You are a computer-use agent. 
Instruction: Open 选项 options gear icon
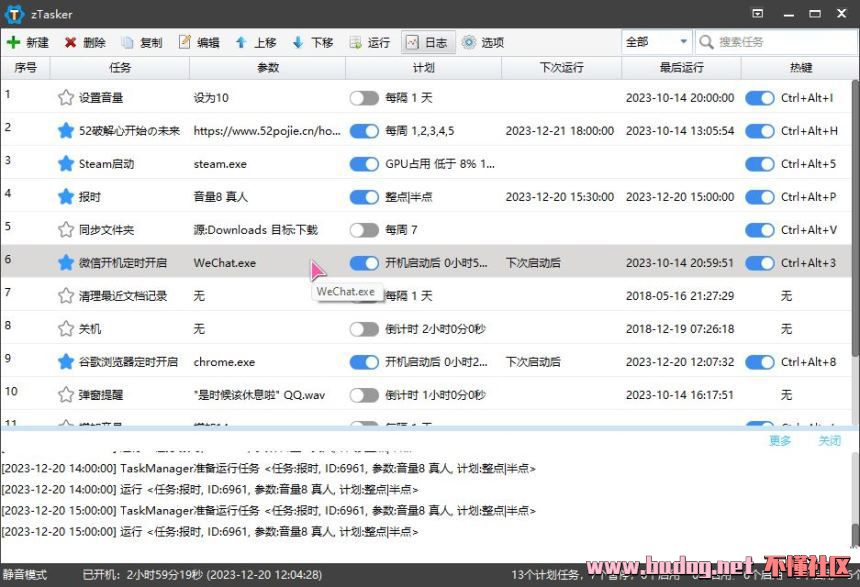click(x=469, y=42)
